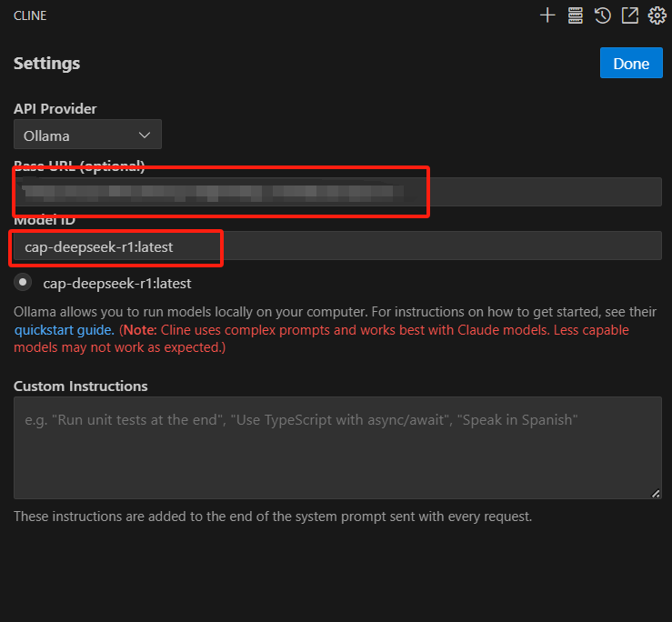Click the Custom Instructions resize handle
Screen dimensions: 672x622
656,494
